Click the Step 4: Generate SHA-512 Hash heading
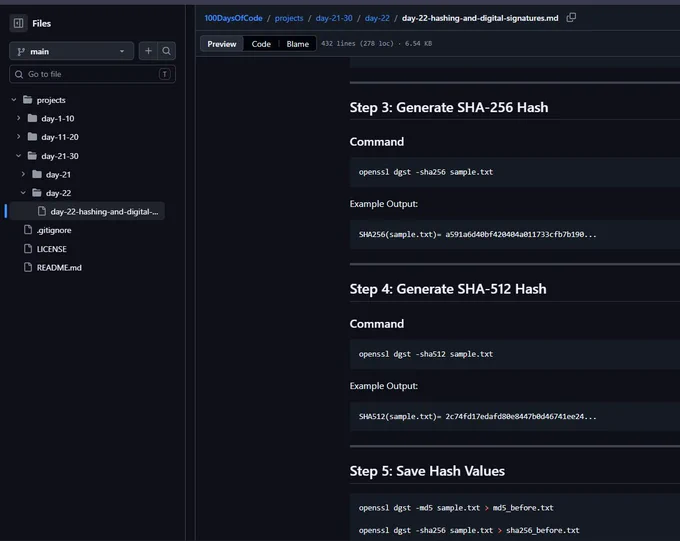680x541 pixels. 448,289
